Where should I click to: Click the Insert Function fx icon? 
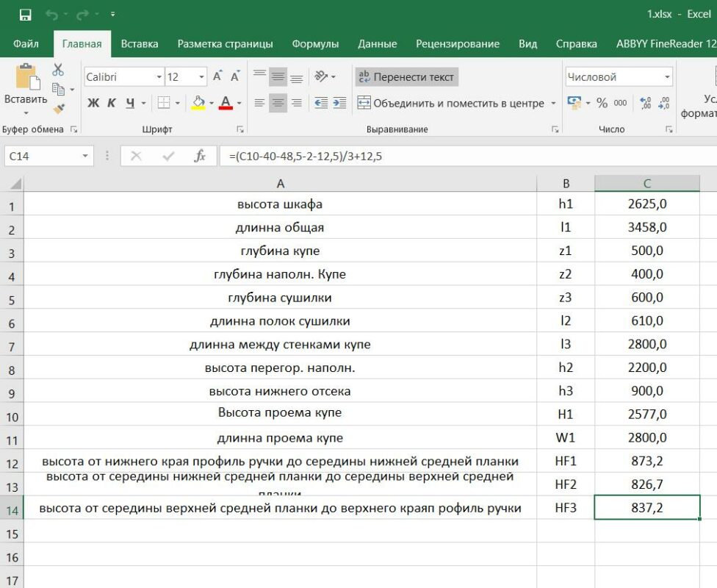click(199, 156)
